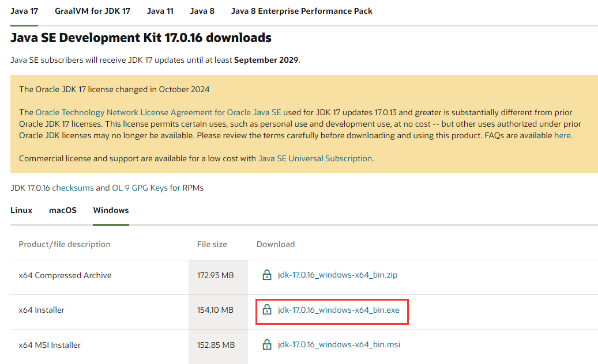Screen dimensions: 598x364
Task: Click the 'x64 Installer' row label
Action: click(41, 310)
